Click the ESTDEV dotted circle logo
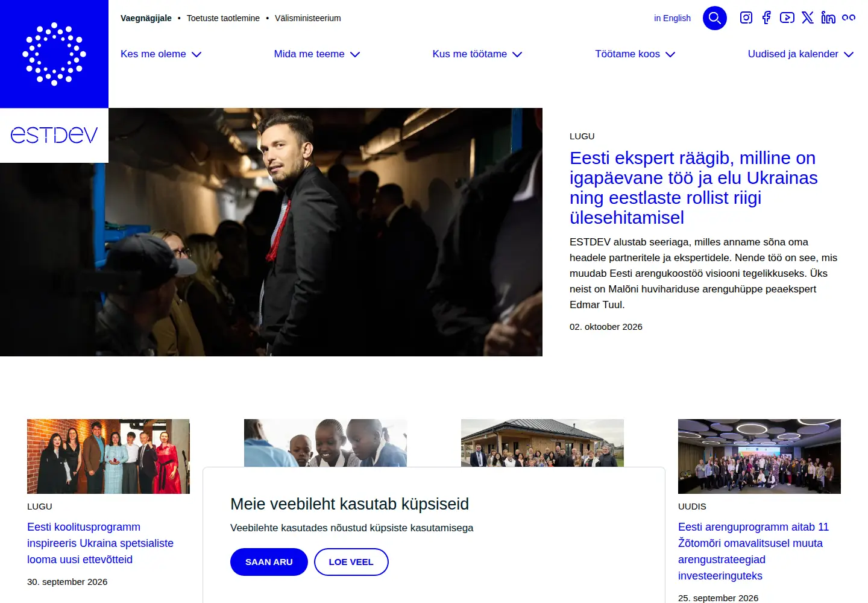The height and width of the screenshot is (603, 868). (x=54, y=54)
